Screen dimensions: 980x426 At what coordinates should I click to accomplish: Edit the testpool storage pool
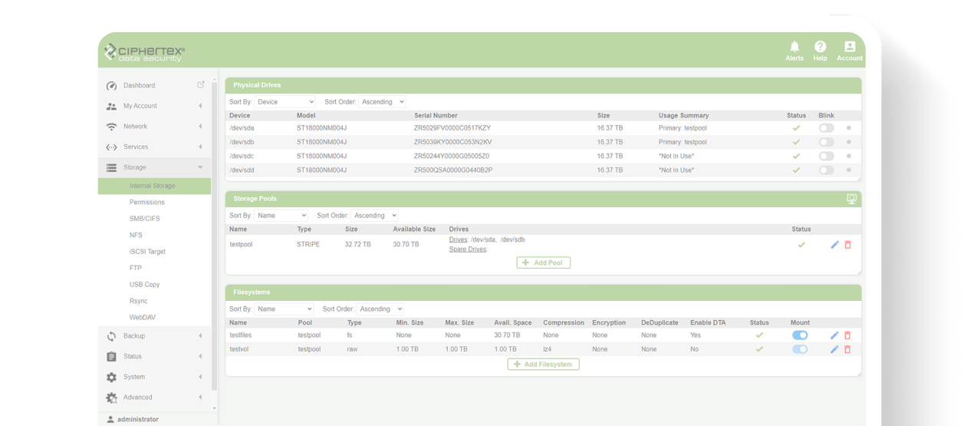(834, 245)
